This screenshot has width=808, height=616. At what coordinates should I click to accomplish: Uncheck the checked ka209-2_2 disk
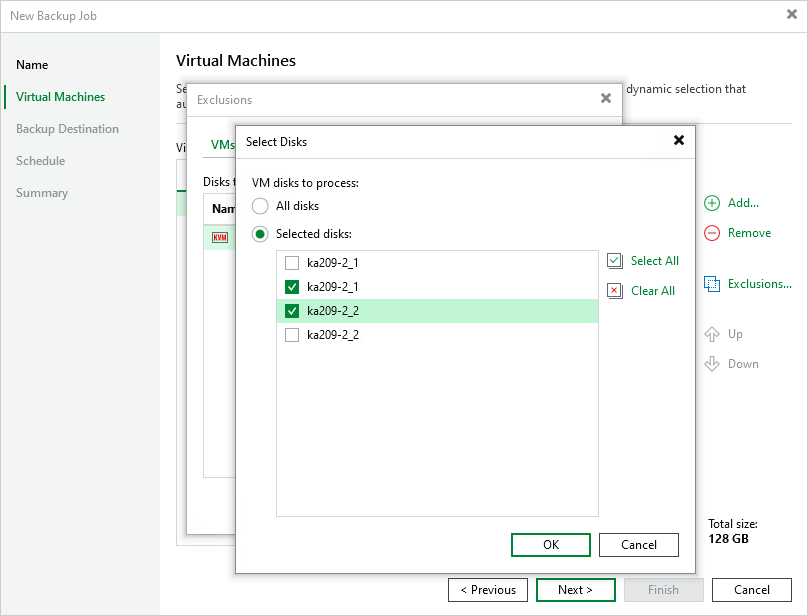[x=292, y=310]
